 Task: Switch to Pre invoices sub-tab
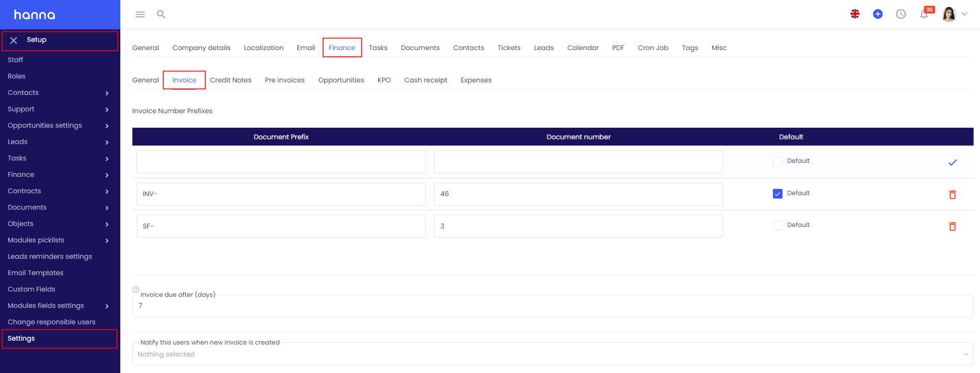[x=284, y=80]
